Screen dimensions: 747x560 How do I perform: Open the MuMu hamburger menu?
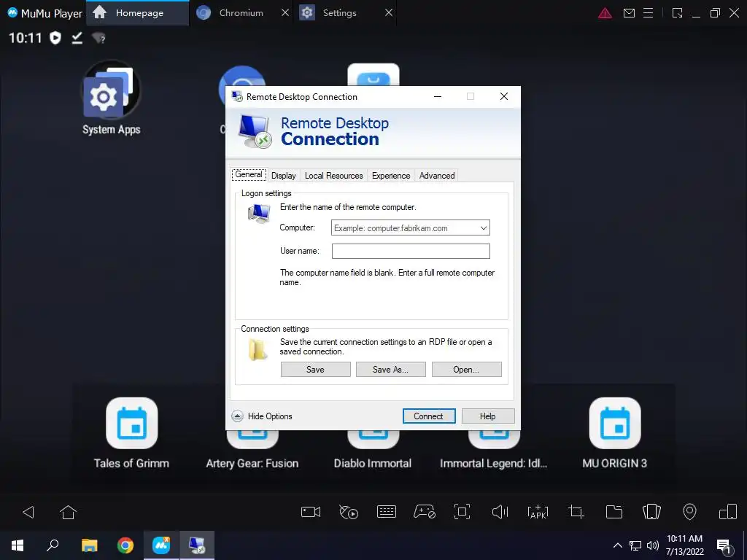coord(648,13)
